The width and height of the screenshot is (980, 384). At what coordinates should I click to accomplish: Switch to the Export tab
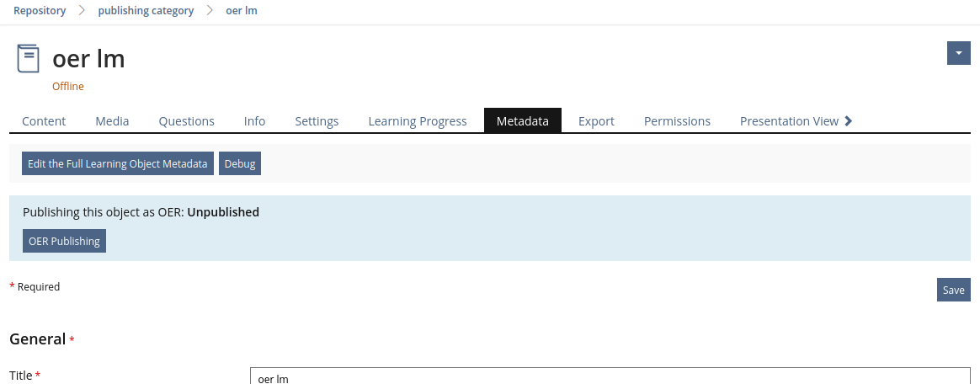point(596,120)
